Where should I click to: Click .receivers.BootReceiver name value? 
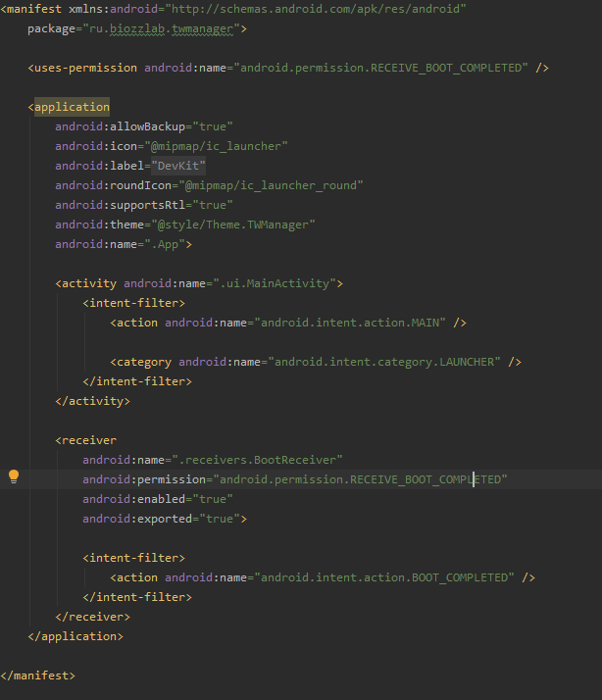(x=257, y=460)
